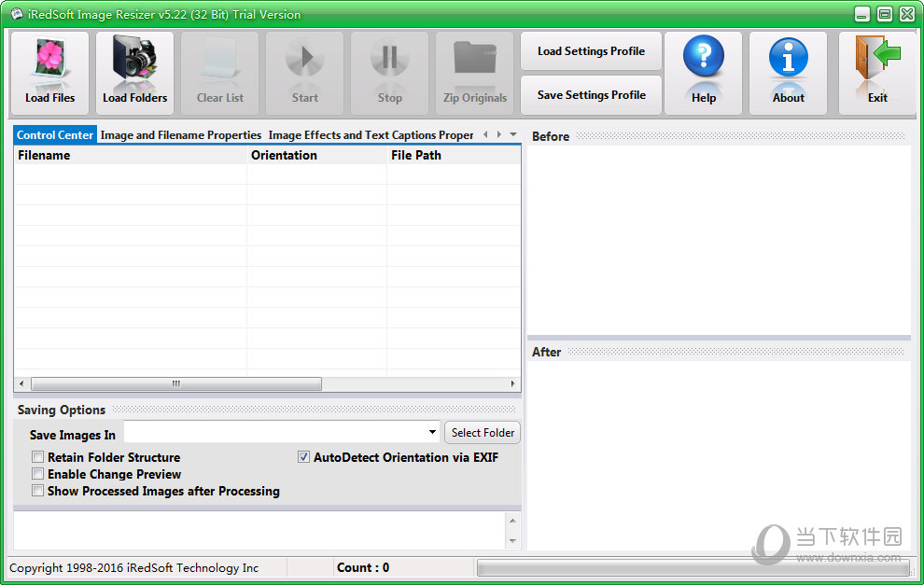
Task: Sort by File Path column header
Action: tap(454, 155)
